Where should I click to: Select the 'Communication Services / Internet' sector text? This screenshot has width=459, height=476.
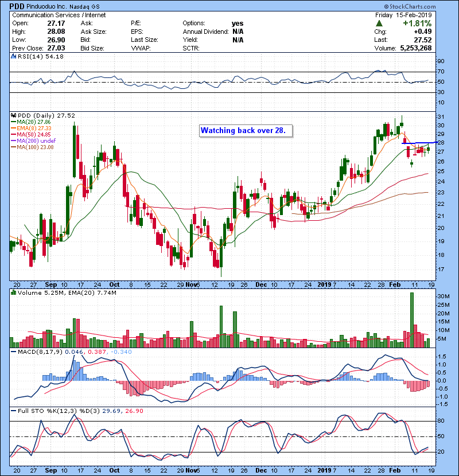[x=59, y=15]
